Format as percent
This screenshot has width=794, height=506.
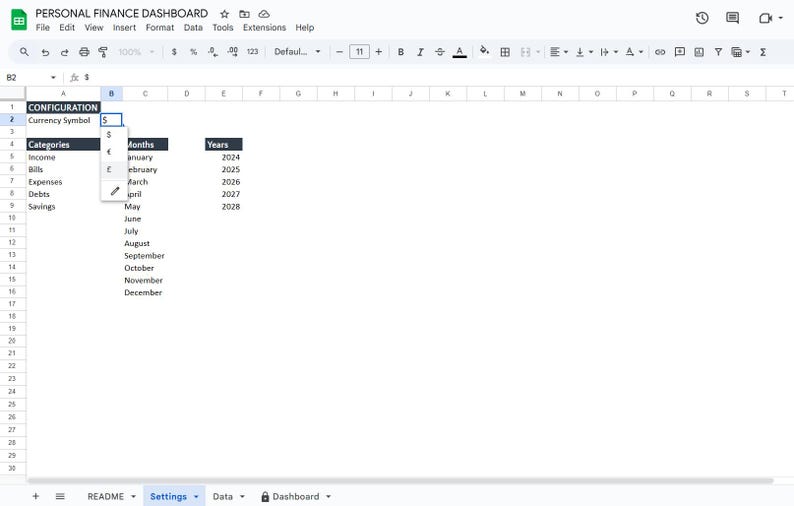click(x=193, y=52)
